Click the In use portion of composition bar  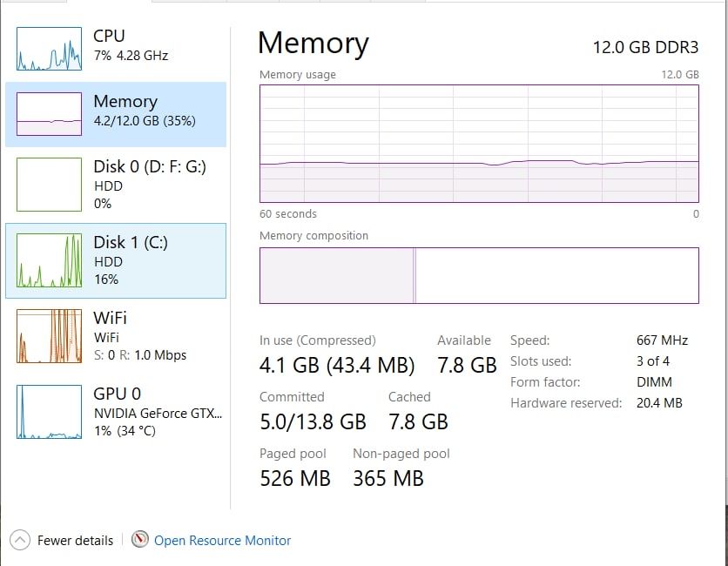coord(336,276)
